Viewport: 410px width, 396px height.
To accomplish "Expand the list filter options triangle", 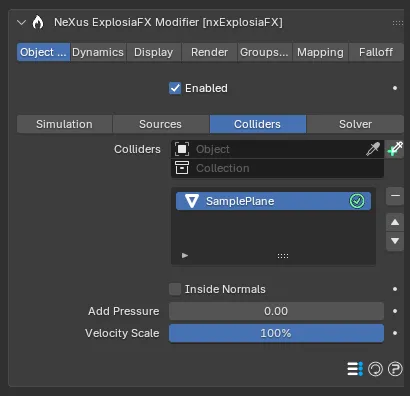I will click(x=185, y=256).
